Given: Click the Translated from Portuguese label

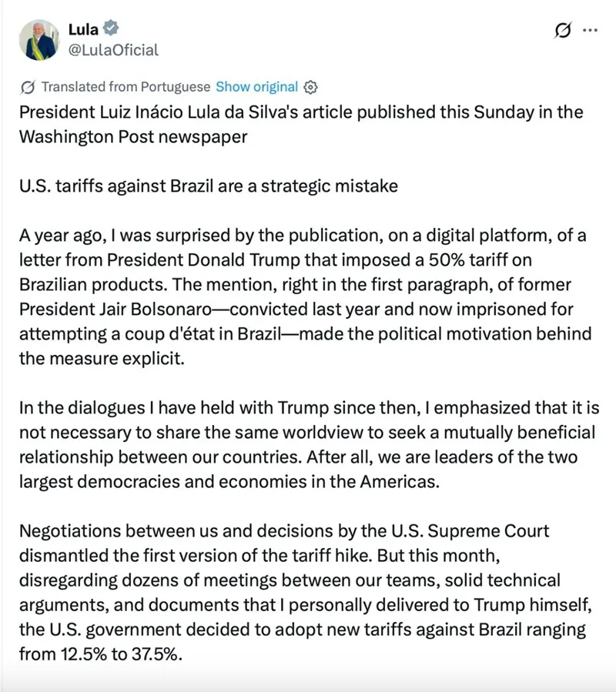Looking at the screenshot, I should pos(126,87).
